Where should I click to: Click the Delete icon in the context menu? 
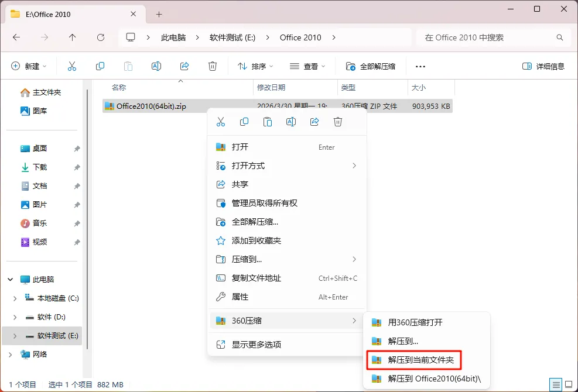[338, 122]
